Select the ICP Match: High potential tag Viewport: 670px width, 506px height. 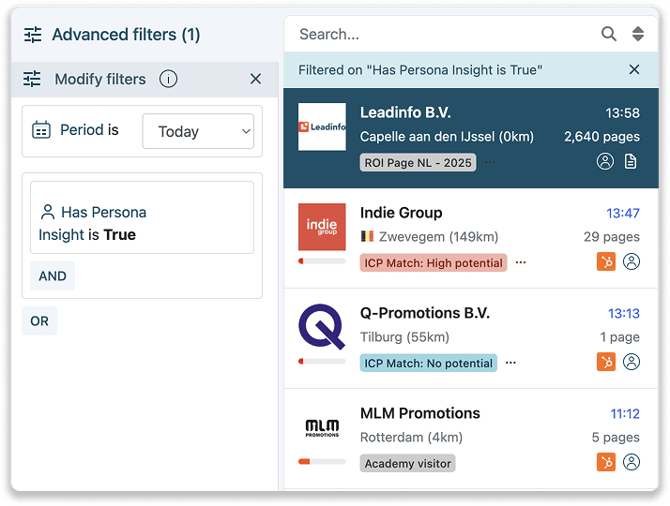pos(433,263)
